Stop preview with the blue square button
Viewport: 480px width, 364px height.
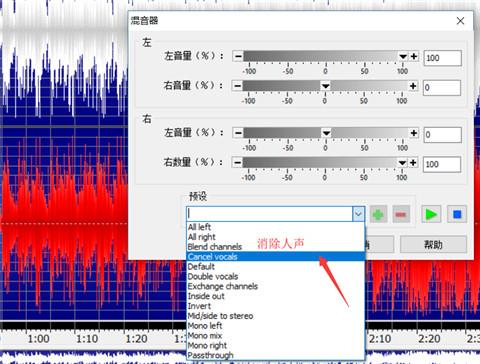coord(457,214)
